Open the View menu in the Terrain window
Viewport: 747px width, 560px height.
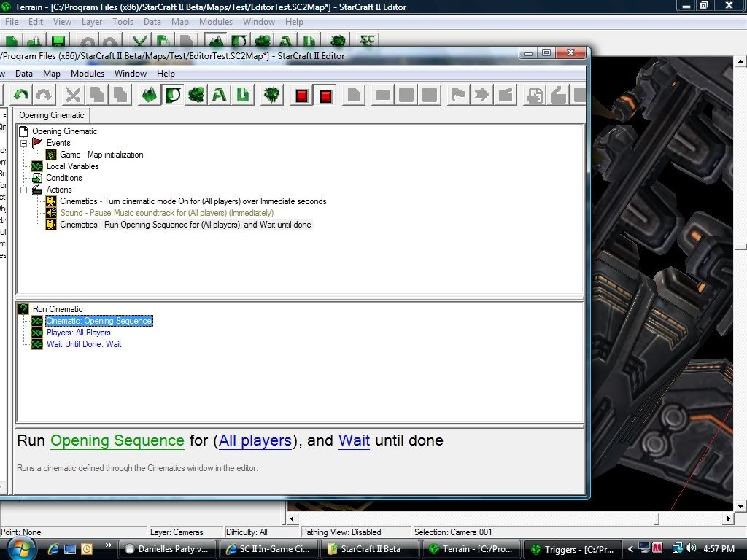pyautogui.click(x=62, y=22)
